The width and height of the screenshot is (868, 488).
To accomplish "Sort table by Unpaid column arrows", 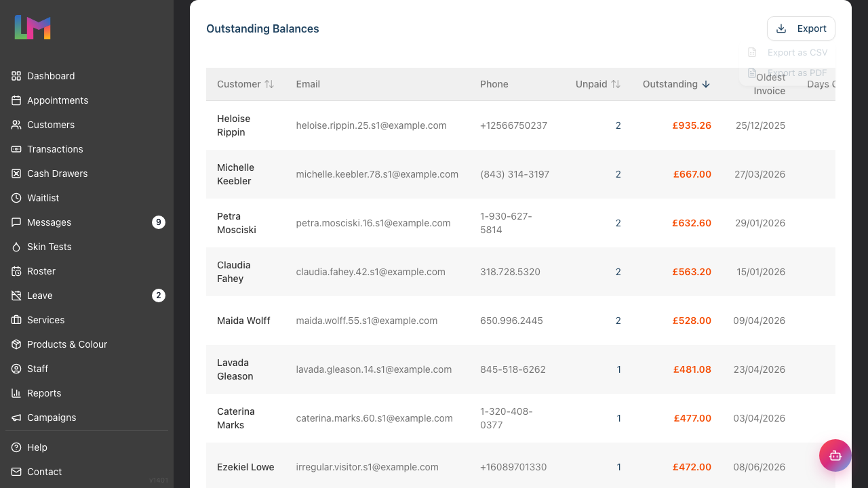I will [616, 84].
